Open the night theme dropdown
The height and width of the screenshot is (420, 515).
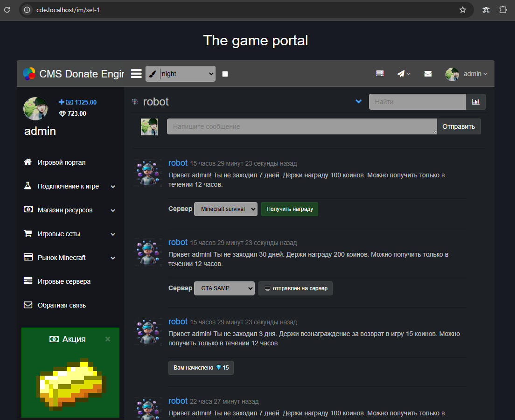(187, 74)
